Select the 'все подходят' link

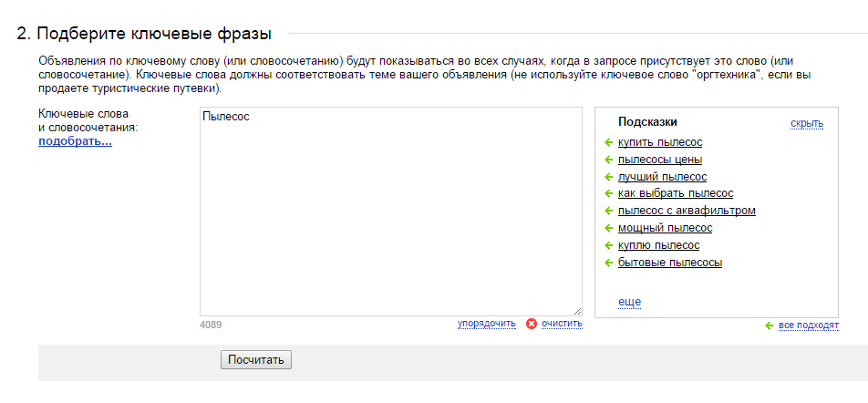[808, 325]
